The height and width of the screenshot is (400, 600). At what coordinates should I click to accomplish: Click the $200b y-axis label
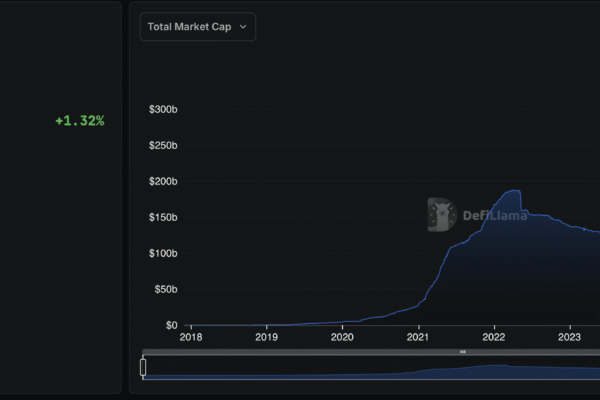point(163,181)
